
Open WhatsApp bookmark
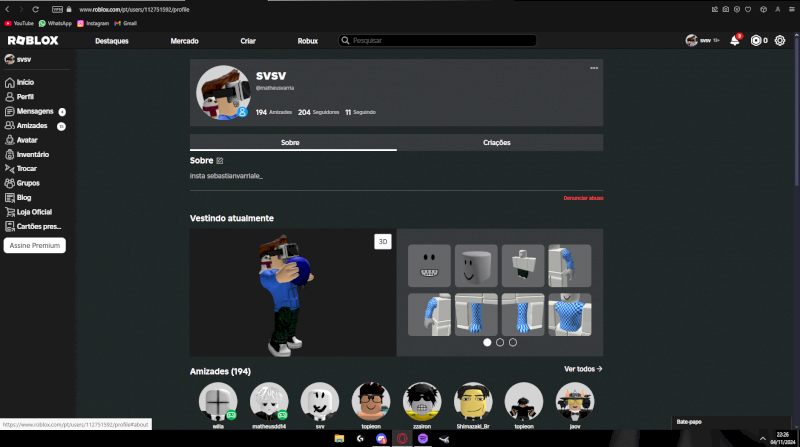[55, 23]
